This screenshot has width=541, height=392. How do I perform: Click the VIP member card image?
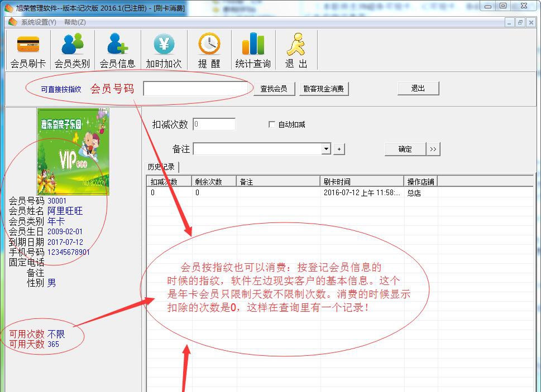73,151
